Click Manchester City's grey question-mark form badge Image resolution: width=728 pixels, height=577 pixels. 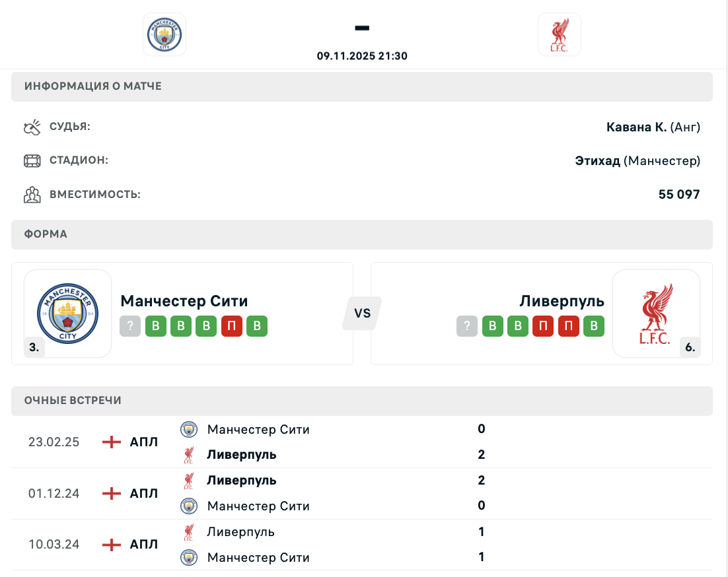click(x=130, y=327)
